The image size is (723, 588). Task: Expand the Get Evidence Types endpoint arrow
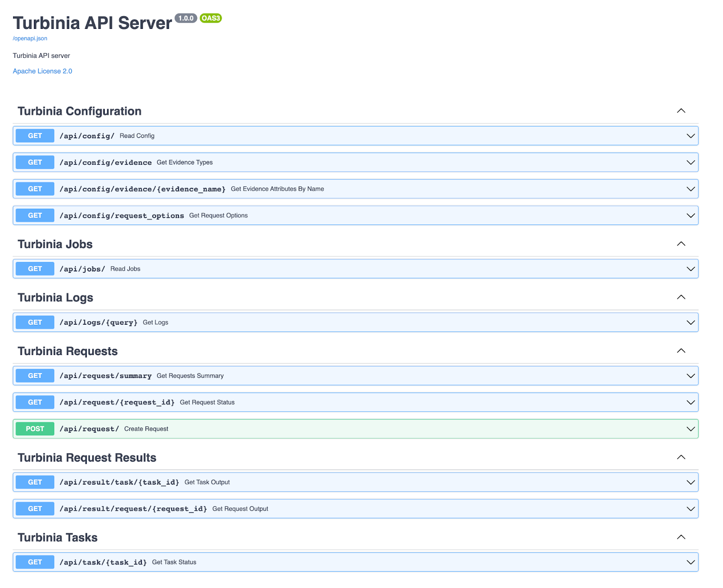click(690, 163)
